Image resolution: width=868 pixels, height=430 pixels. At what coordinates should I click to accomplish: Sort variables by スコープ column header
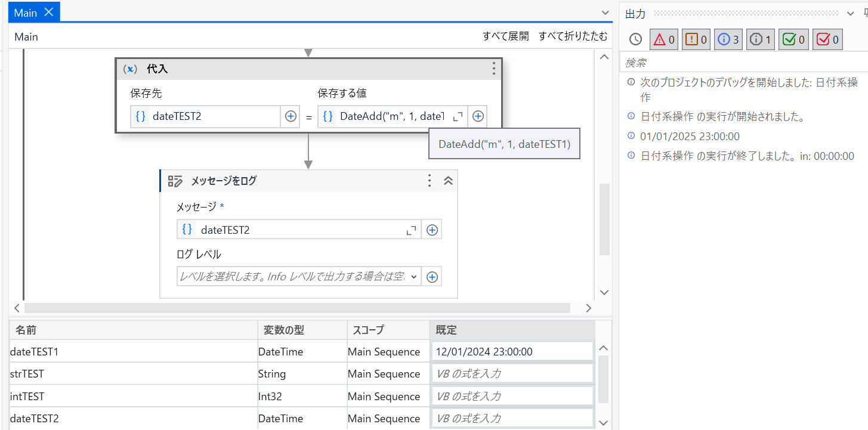[x=388, y=330]
